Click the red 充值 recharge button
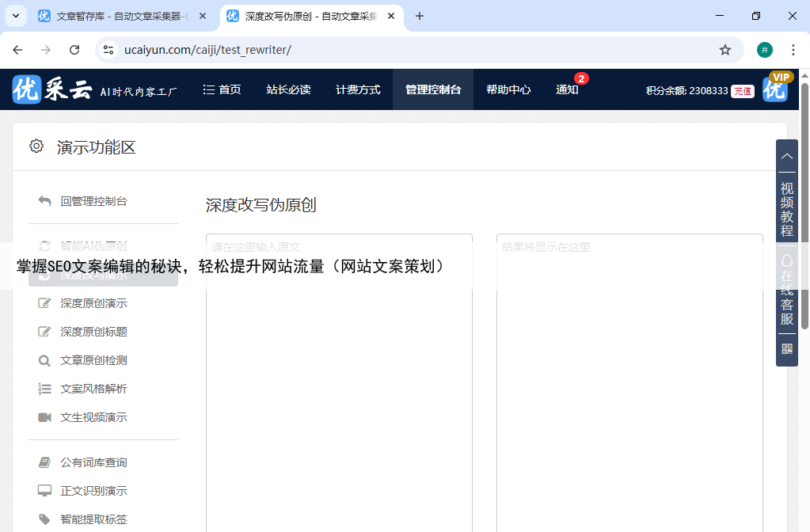The height and width of the screenshot is (532, 810). [742, 91]
